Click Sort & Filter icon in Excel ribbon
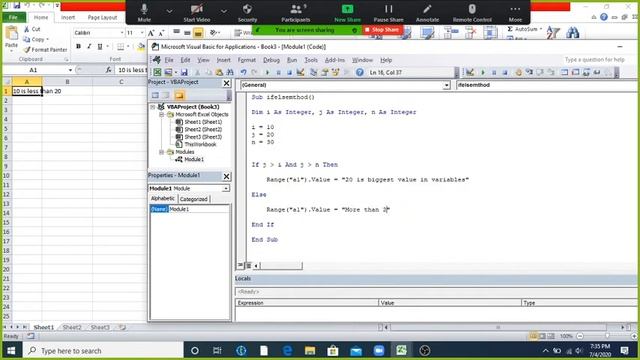 [x=553, y=33]
